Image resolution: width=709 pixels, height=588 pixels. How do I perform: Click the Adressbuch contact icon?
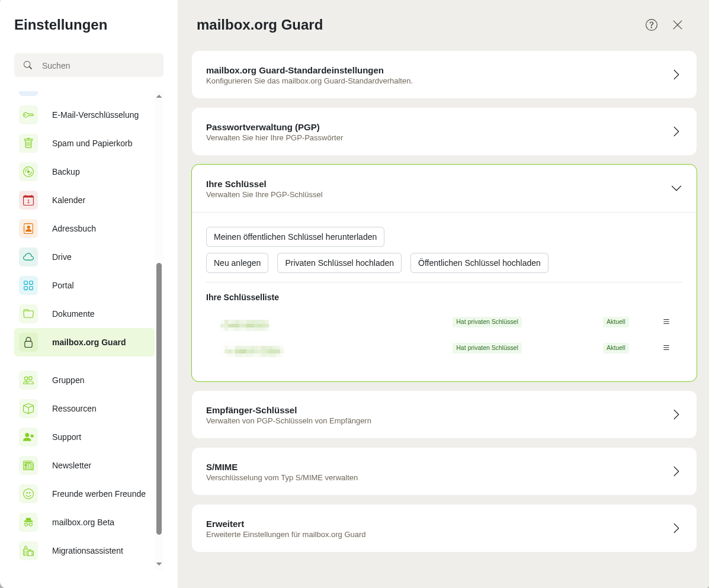coord(28,229)
